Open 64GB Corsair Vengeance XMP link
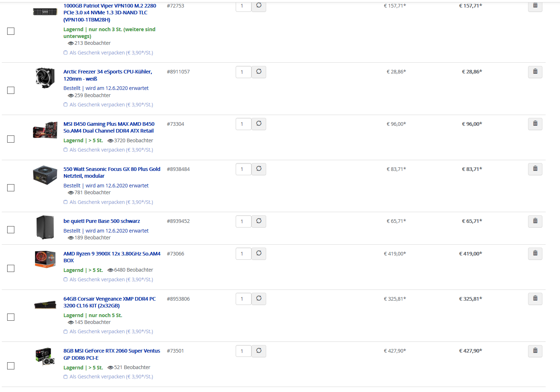Image resolution: width=560 pixels, height=392 pixels. click(x=110, y=302)
